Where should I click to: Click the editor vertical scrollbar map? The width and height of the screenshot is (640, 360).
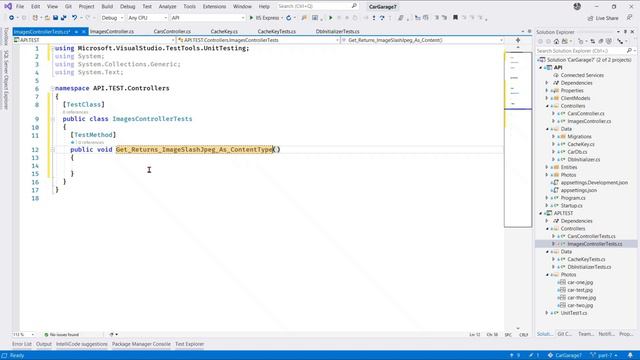pyautogui.click(x=518, y=139)
